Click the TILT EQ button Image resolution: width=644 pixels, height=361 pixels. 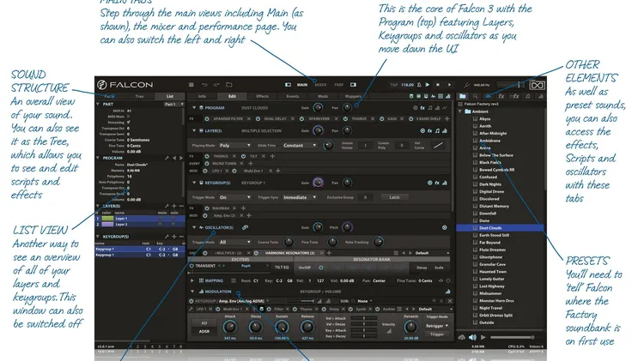[x=282, y=267]
